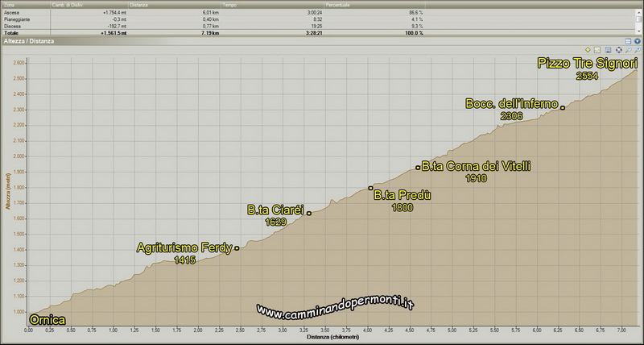
Task: Click the -192,7 mt descent value
Action: click(117, 26)
